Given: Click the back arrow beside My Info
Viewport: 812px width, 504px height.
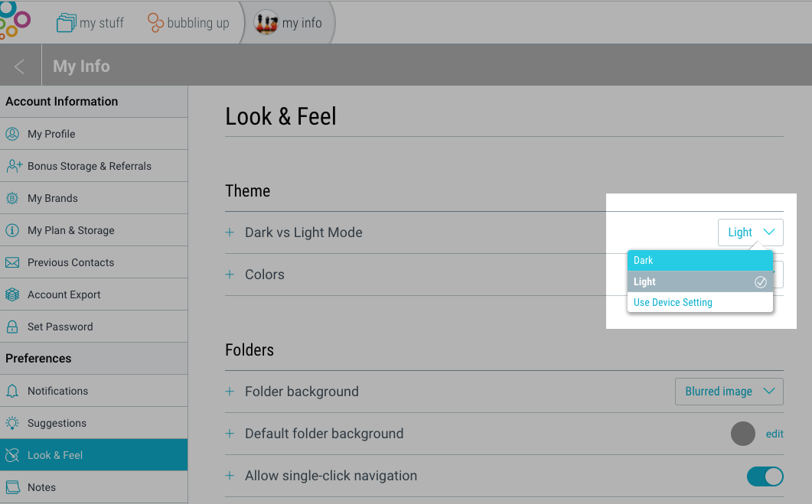Looking at the screenshot, I should [x=20, y=67].
